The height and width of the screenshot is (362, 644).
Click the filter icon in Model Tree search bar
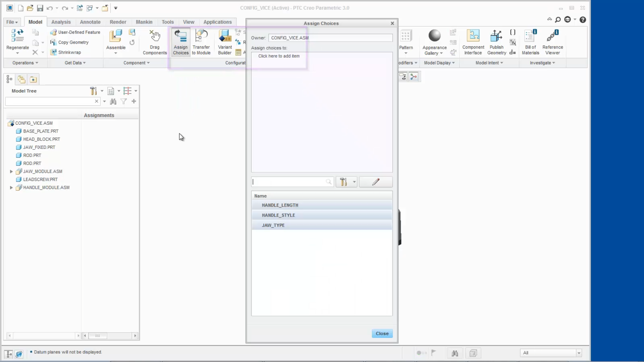[124, 101]
